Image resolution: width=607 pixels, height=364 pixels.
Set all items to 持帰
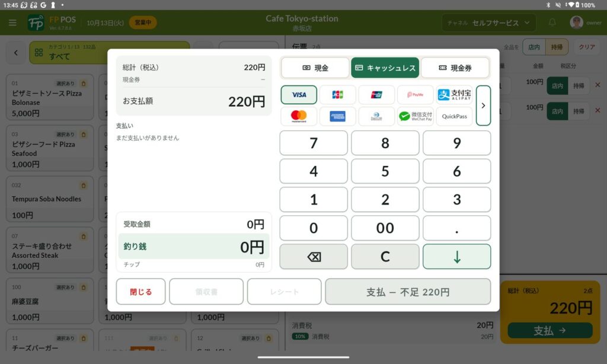pos(557,47)
